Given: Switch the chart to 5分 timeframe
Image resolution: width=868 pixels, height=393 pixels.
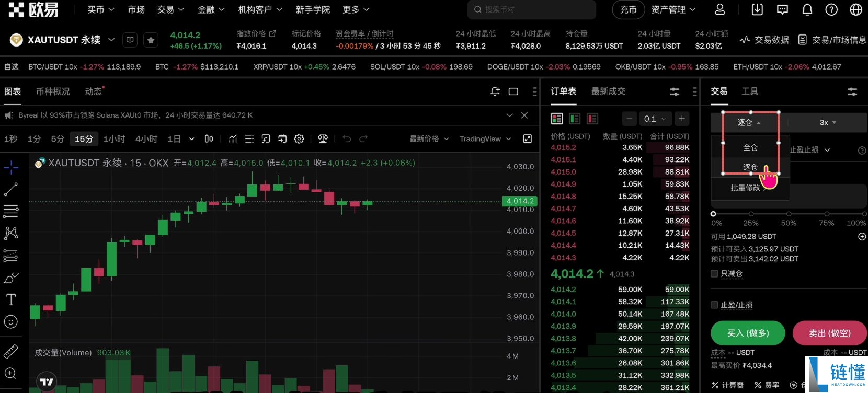Looking at the screenshot, I should click(x=58, y=138).
